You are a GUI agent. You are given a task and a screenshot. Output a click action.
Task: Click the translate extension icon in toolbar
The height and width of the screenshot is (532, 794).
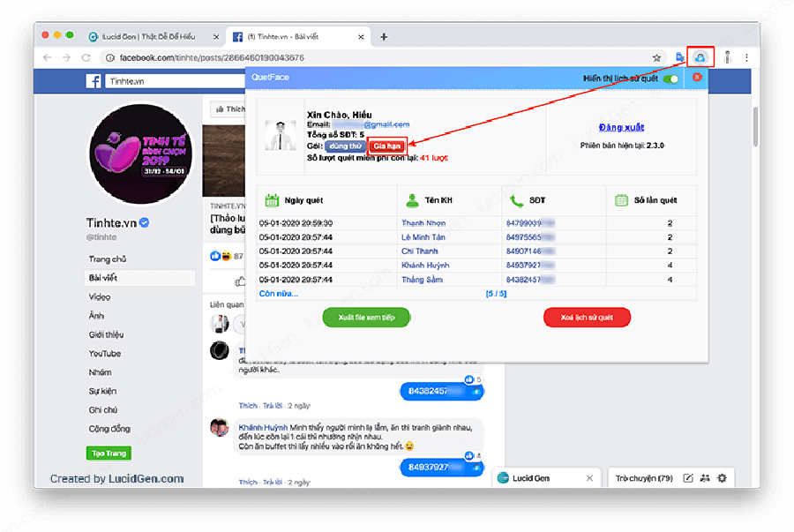tap(679, 57)
